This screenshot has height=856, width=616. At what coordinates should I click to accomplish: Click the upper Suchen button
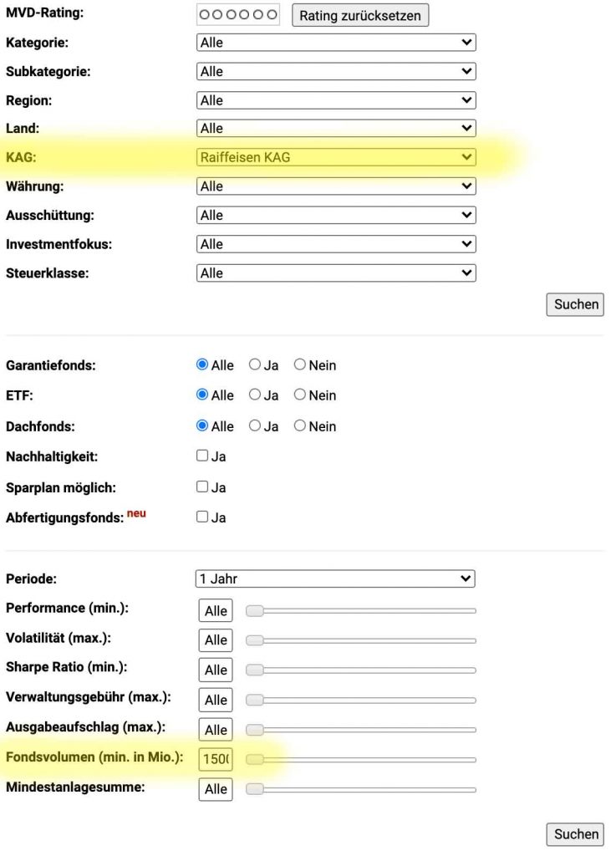coord(575,304)
